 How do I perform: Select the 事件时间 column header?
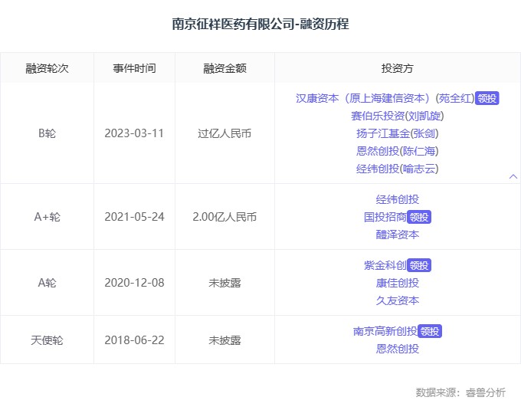pos(135,68)
